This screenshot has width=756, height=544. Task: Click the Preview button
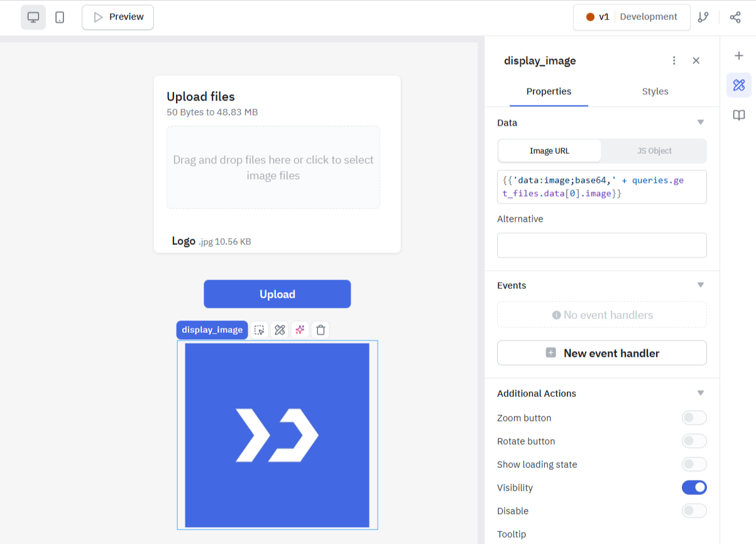(118, 18)
